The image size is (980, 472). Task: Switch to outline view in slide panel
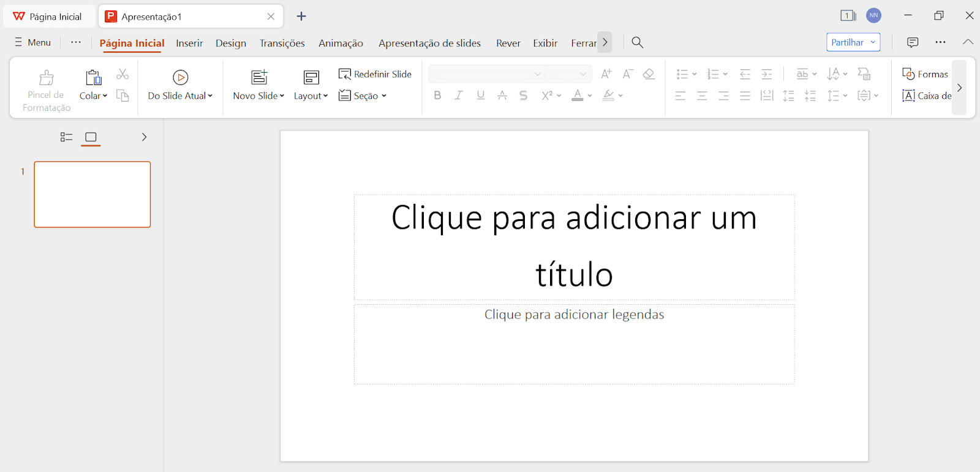(x=66, y=137)
